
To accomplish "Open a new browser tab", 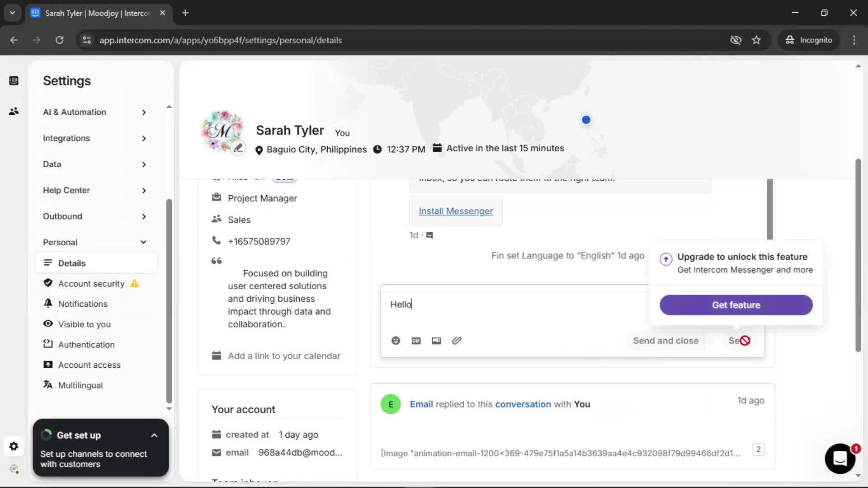I will (185, 13).
